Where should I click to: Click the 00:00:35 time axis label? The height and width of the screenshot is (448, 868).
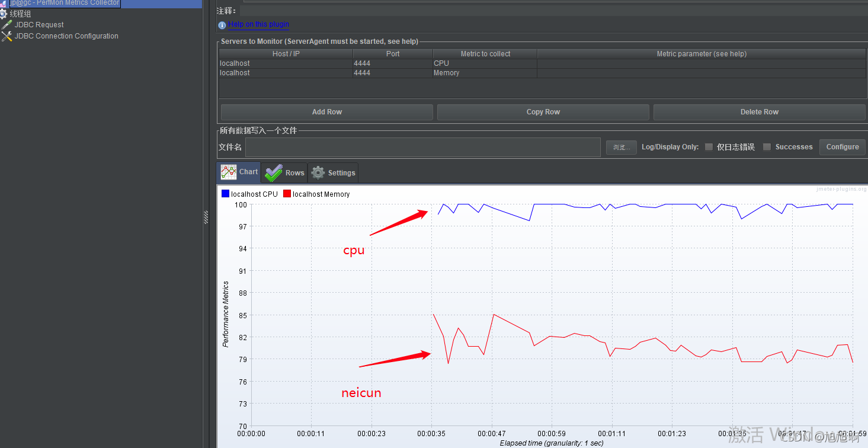click(x=432, y=434)
